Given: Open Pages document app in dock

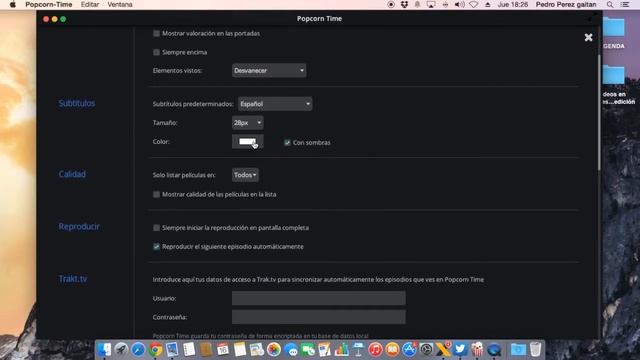Looking at the screenshot, I should (325, 350).
